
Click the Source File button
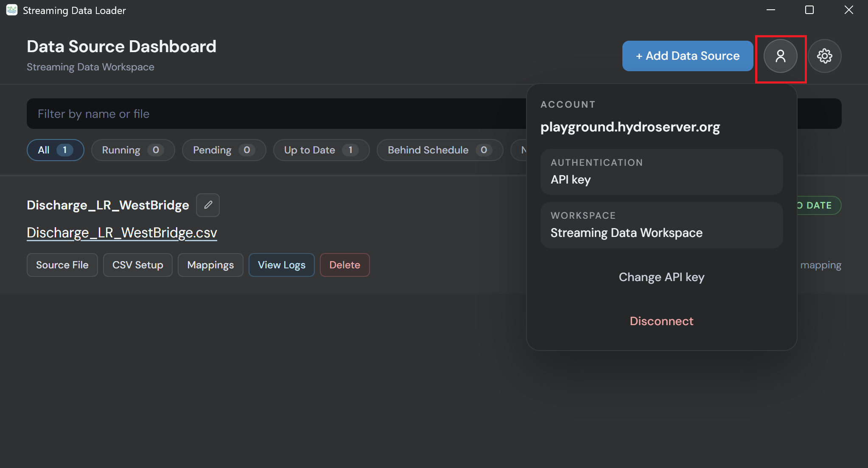pyautogui.click(x=62, y=265)
